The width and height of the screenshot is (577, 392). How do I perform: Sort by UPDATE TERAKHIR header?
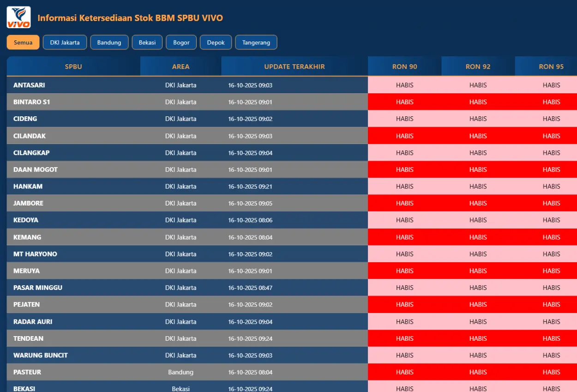click(295, 66)
